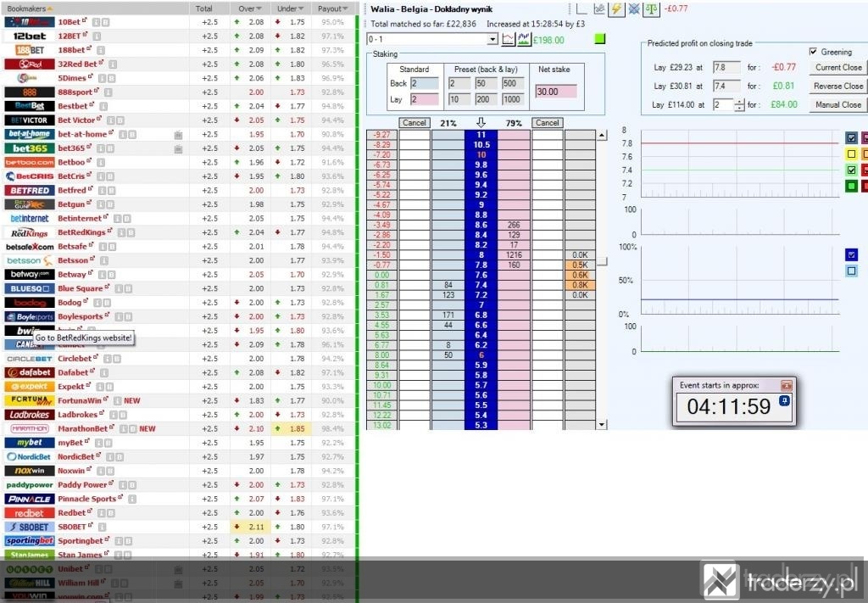Toggle the lightning bolt one-click icon

click(616, 8)
